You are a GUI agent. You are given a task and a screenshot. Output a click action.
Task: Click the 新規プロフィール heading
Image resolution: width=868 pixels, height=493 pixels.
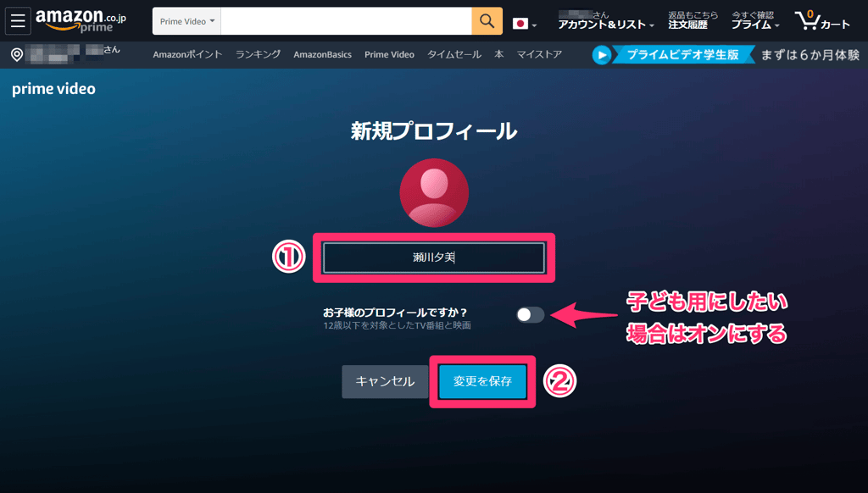434,131
